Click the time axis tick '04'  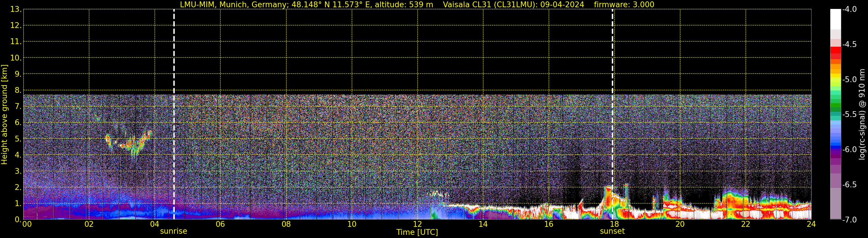click(155, 224)
